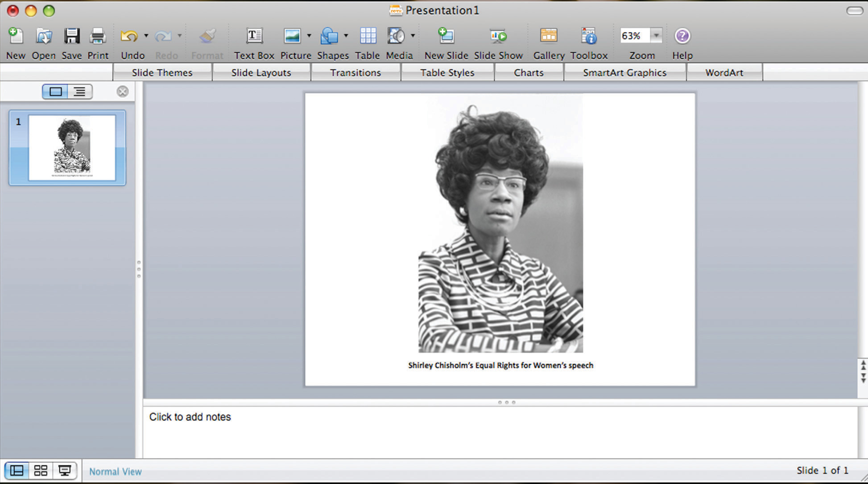
Task: Switch to the Transitions tab
Action: coord(355,72)
